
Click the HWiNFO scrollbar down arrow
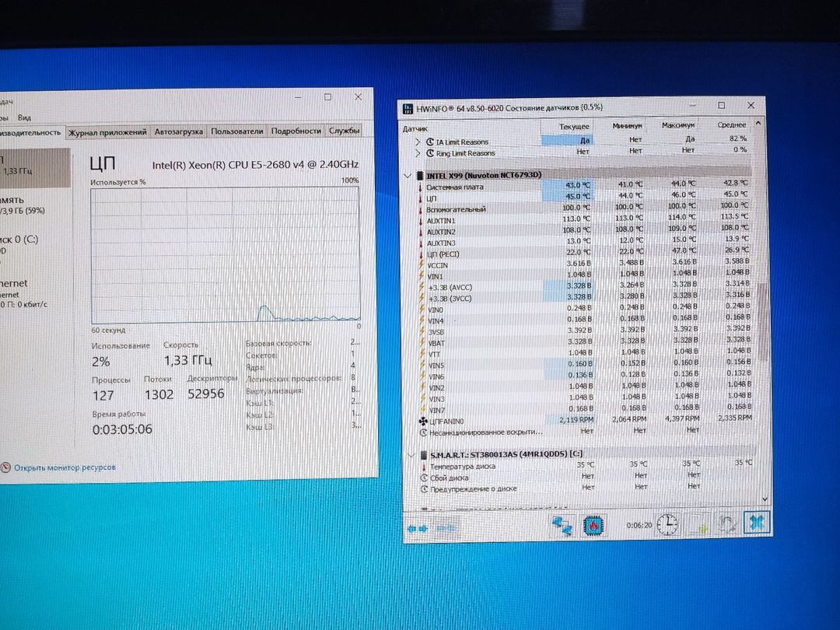point(765,499)
